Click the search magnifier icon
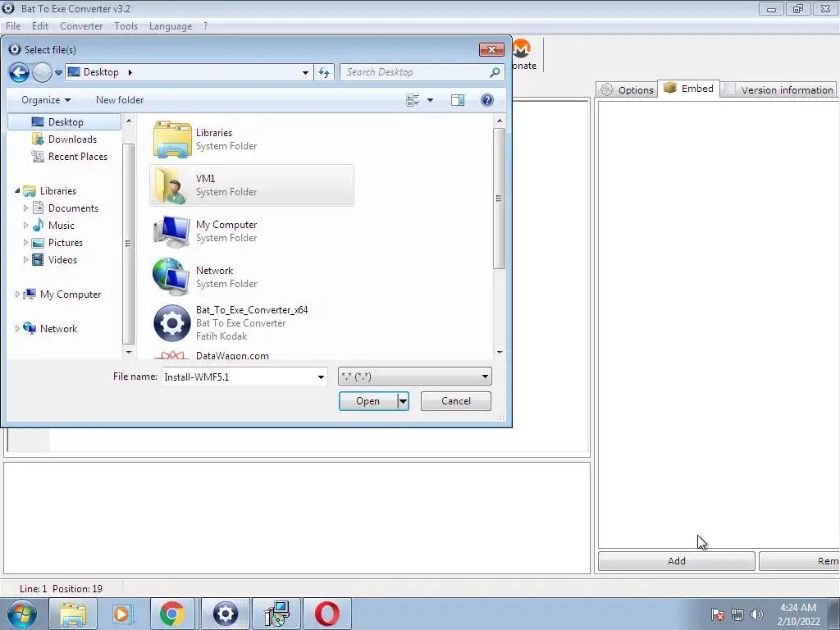Image resolution: width=840 pixels, height=630 pixels. point(495,72)
